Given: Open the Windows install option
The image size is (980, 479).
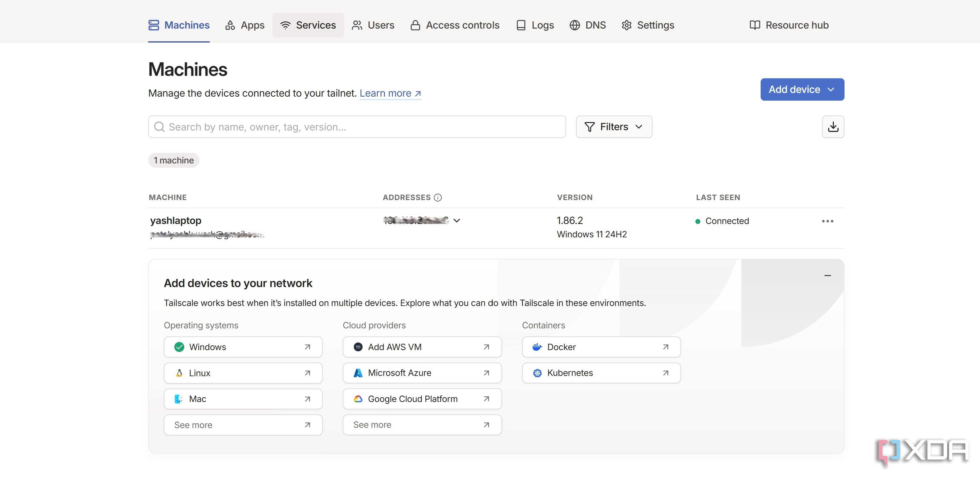Looking at the screenshot, I should point(243,347).
